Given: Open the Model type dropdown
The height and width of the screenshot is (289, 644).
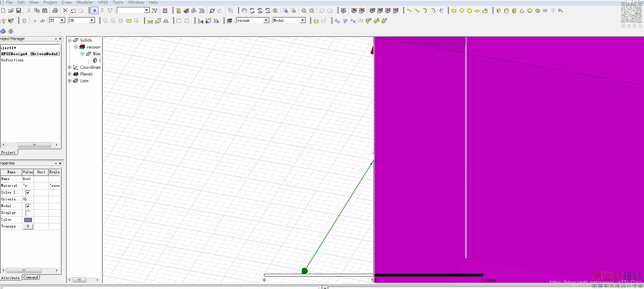Looking at the screenshot, I should tap(303, 21).
